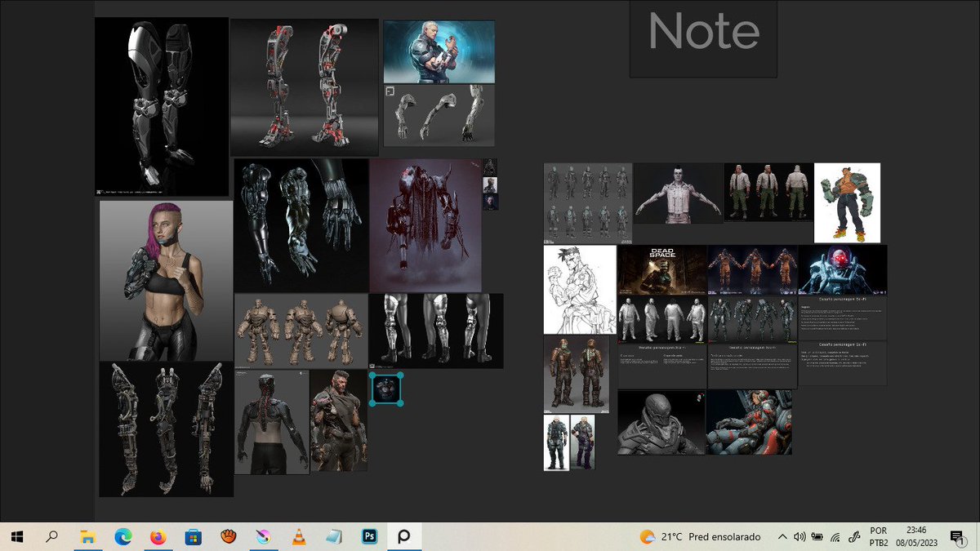Open File Explorer on the taskbar

pyautogui.click(x=87, y=537)
